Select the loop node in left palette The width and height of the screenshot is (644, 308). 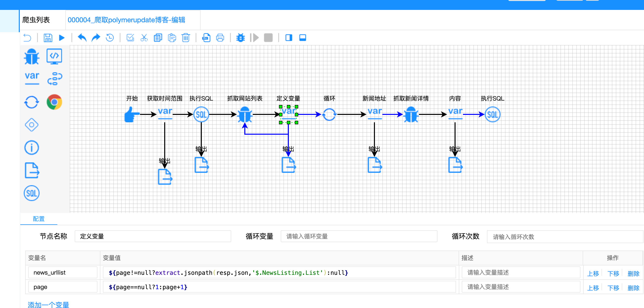coord(32,102)
